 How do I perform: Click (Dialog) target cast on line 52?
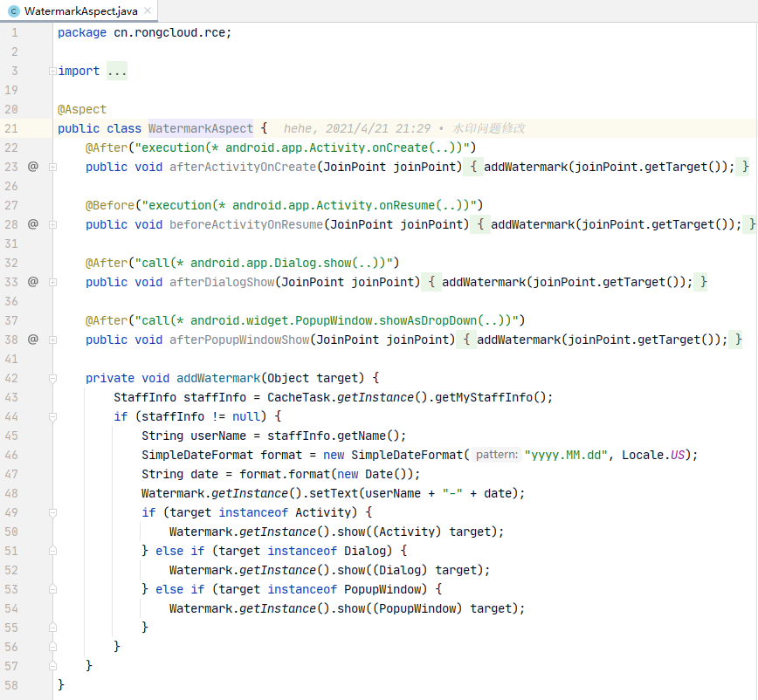[x=427, y=570]
